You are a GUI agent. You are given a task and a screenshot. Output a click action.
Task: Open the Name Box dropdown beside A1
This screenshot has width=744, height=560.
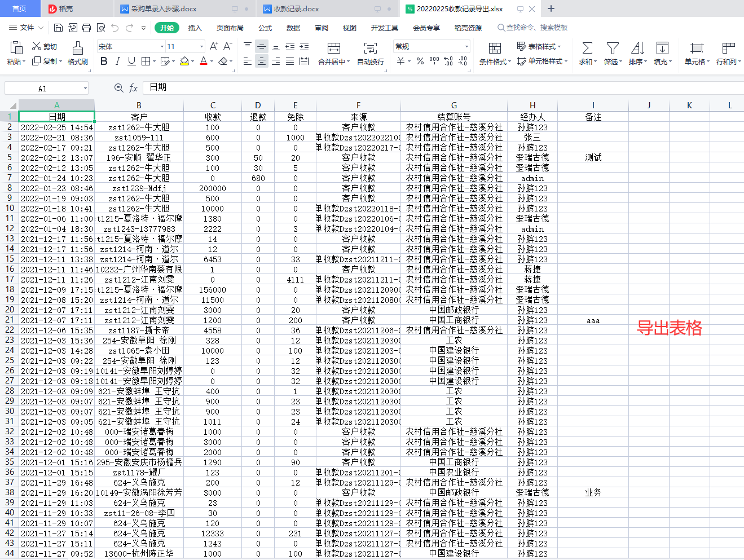click(x=85, y=89)
